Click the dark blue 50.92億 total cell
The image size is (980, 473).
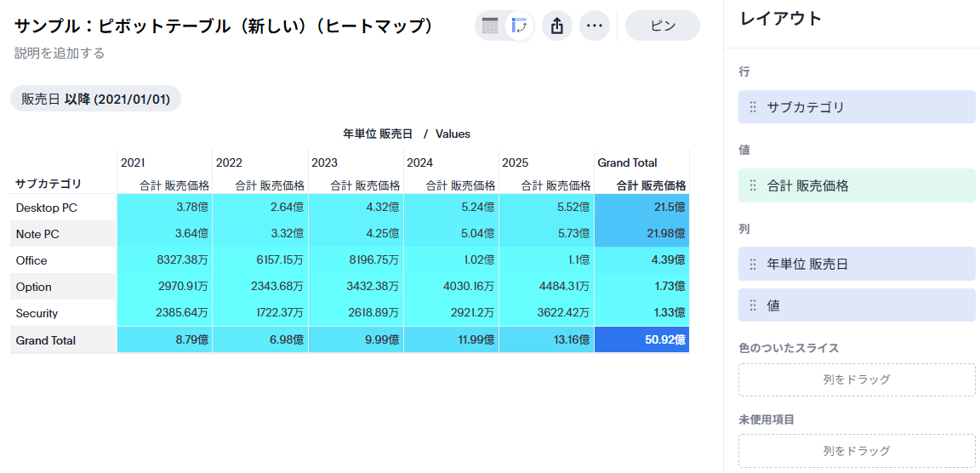click(642, 340)
